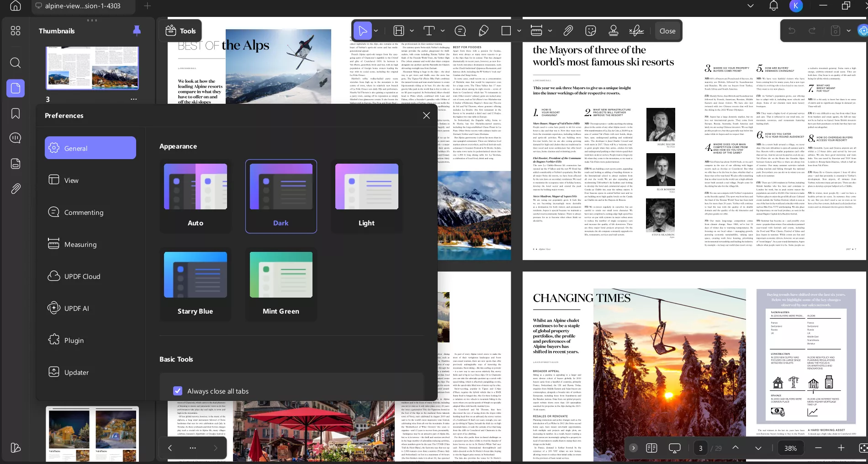Select the page 3 thumbnail
The image size is (868, 464).
[92, 68]
